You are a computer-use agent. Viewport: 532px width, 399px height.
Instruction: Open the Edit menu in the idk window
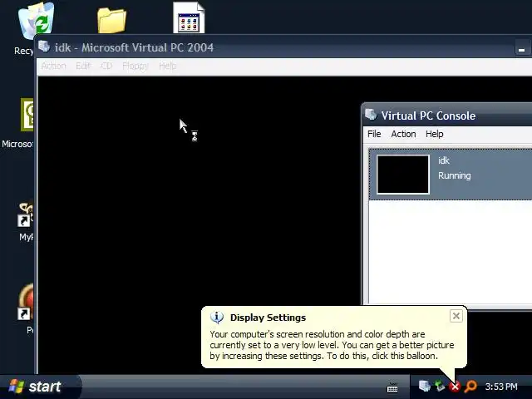pyautogui.click(x=83, y=66)
